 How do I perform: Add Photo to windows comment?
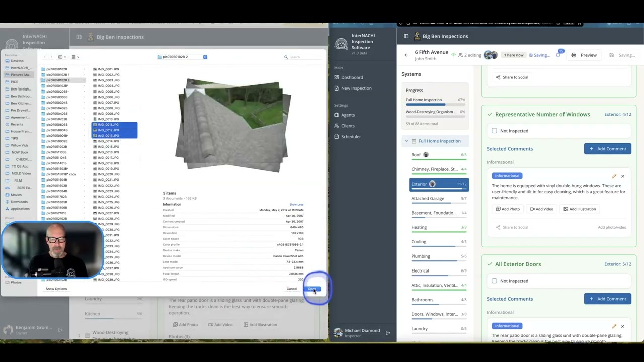pyautogui.click(x=507, y=209)
